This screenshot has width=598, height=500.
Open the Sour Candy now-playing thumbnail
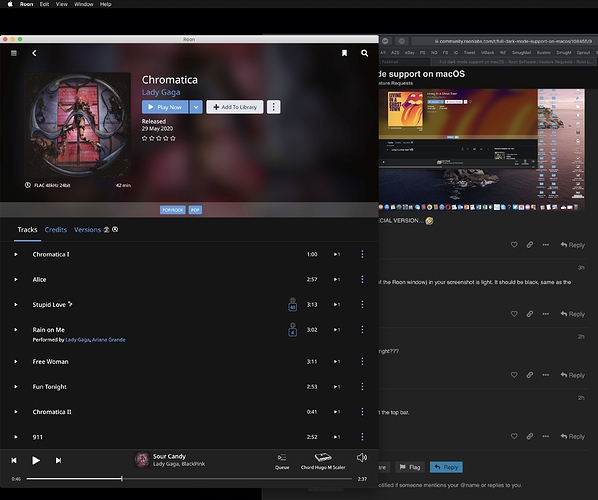coord(142,460)
